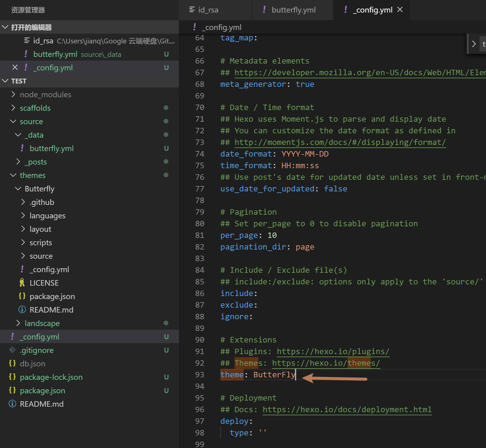This screenshot has height=448, width=486.
Task: Click the pagination_dir page value
Action: pos(305,247)
